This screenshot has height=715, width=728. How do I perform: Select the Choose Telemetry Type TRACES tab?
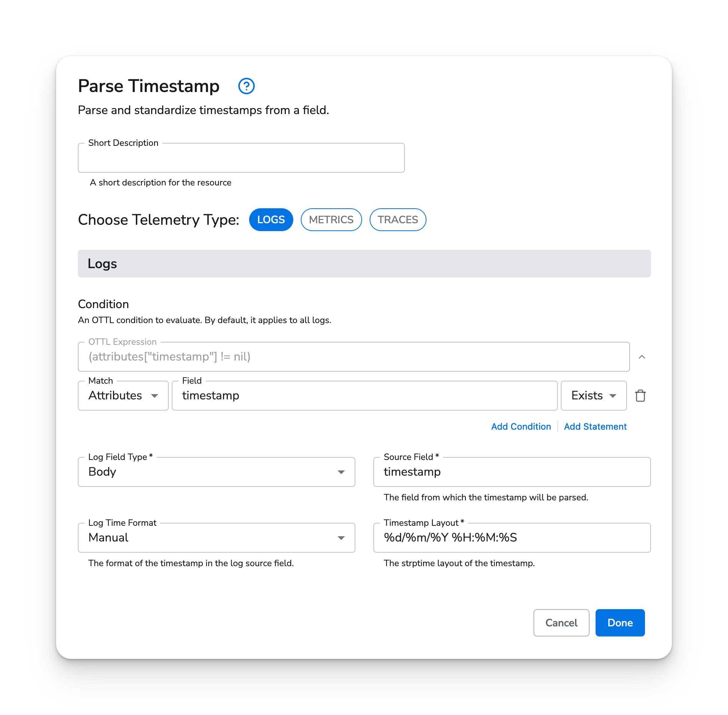[x=398, y=220]
